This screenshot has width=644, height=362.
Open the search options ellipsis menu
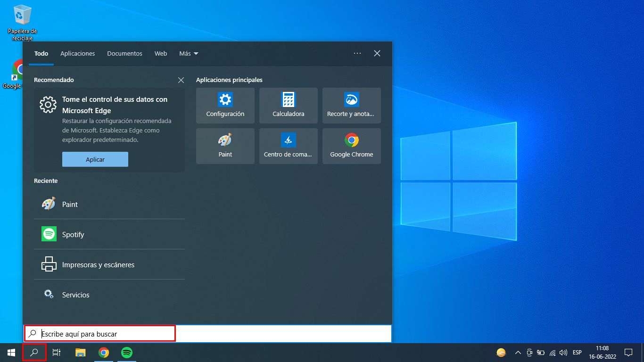tap(357, 54)
